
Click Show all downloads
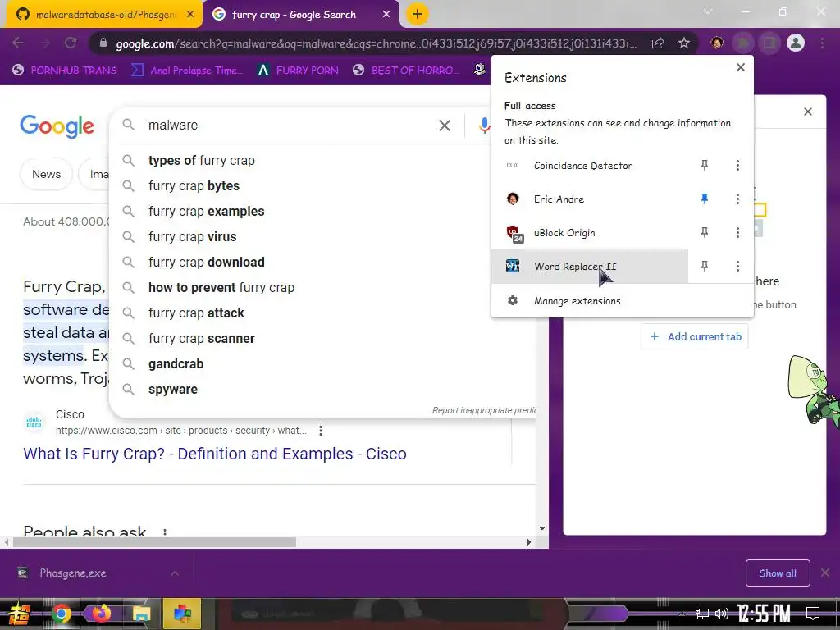click(x=778, y=573)
